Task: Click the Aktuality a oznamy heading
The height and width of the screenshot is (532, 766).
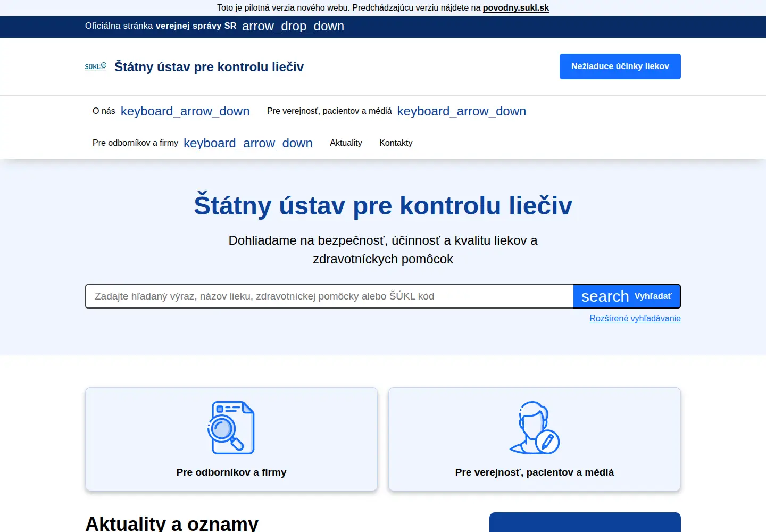Action: pyautogui.click(x=172, y=524)
